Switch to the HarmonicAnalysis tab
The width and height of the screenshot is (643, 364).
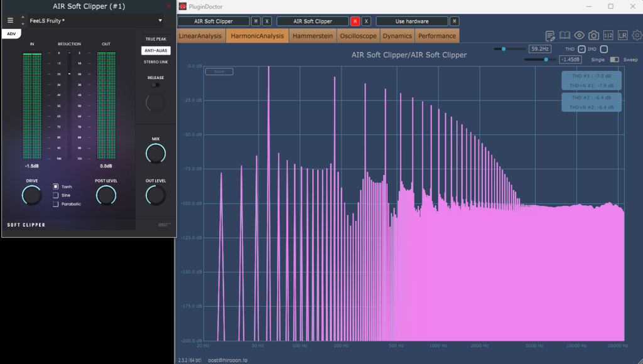tap(257, 36)
